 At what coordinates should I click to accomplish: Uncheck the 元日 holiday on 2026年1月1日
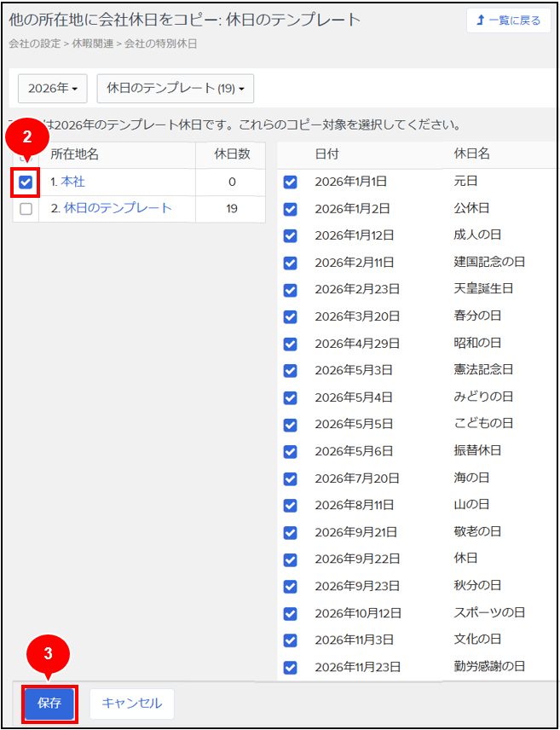click(291, 182)
